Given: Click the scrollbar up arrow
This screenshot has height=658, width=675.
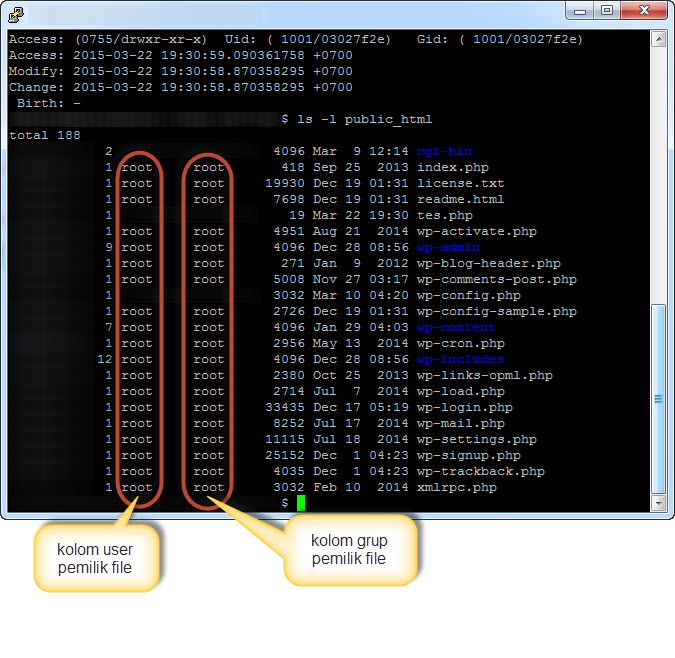Looking at the screenshot, I should coord(658,39).
